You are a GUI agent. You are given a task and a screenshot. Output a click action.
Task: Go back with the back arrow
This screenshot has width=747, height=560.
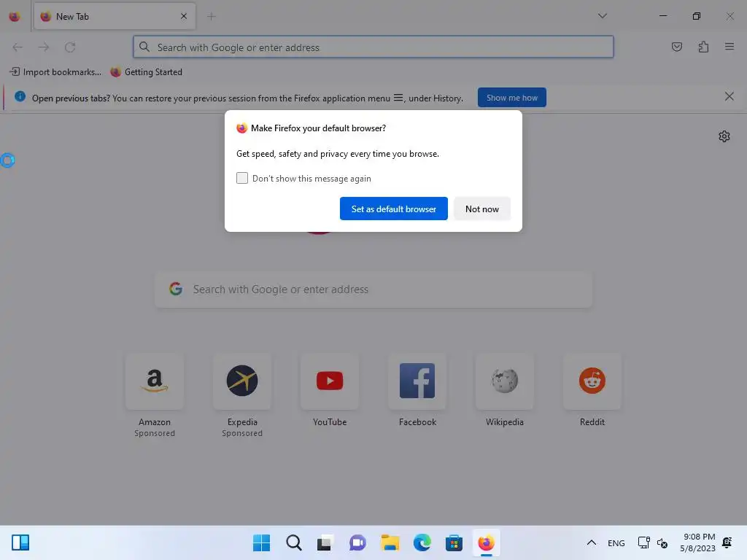coord(18,47)
